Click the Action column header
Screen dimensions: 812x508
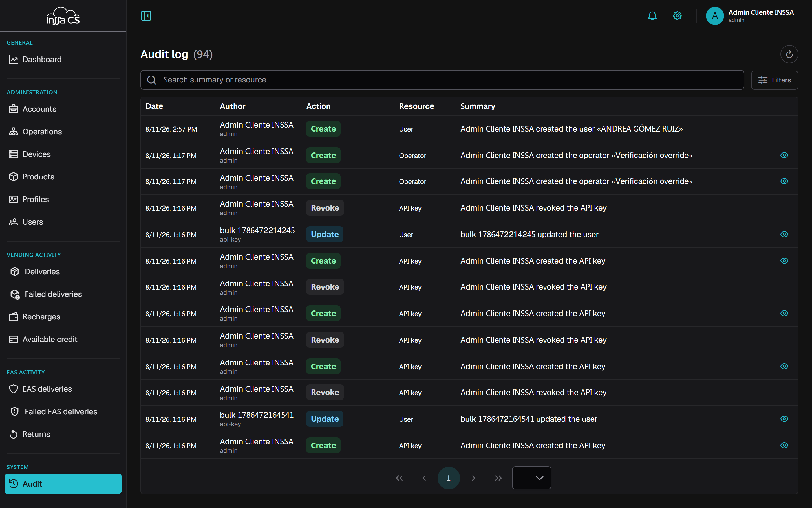(x=318, y=106)
